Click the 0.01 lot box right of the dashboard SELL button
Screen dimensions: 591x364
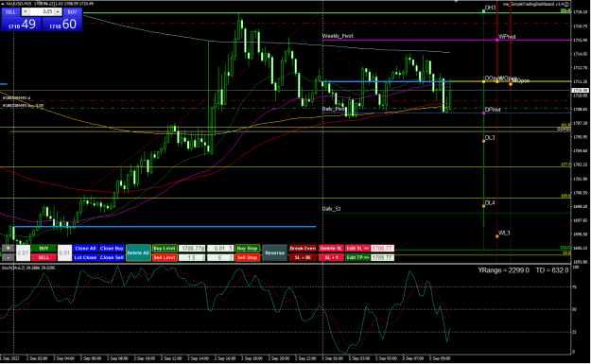(64, 252)
